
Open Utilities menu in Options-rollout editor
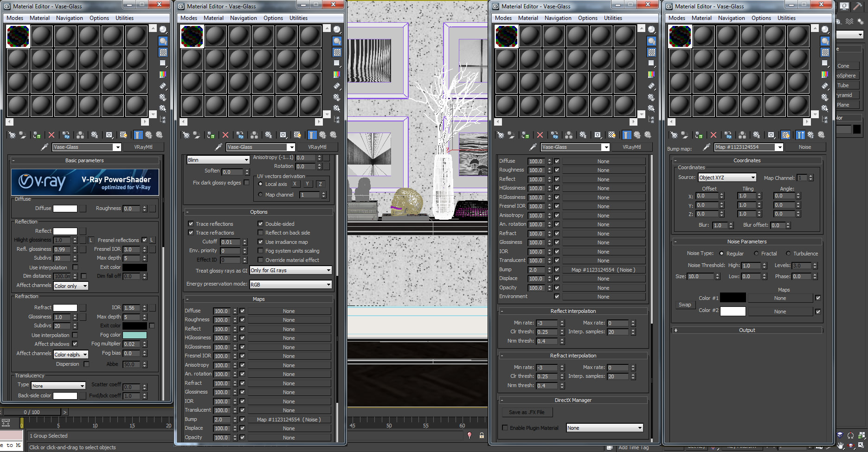298,18
